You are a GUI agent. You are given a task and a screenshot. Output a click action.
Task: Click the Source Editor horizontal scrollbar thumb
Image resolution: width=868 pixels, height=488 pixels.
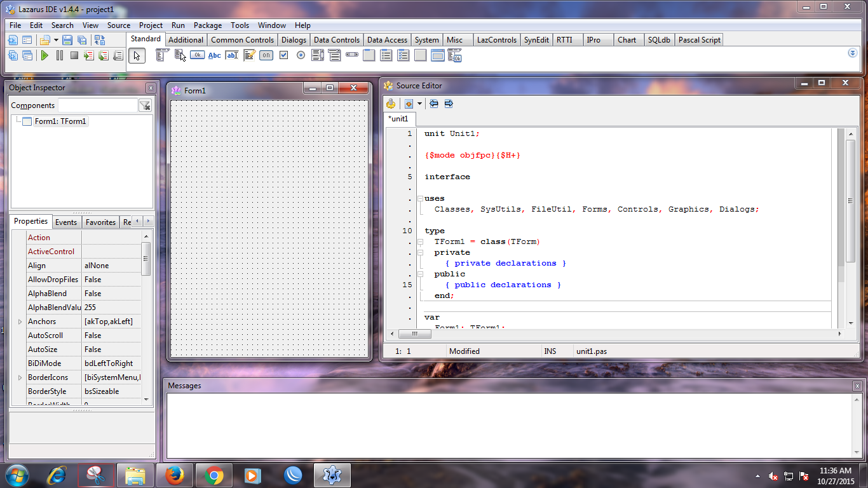[x=414, y=334]
